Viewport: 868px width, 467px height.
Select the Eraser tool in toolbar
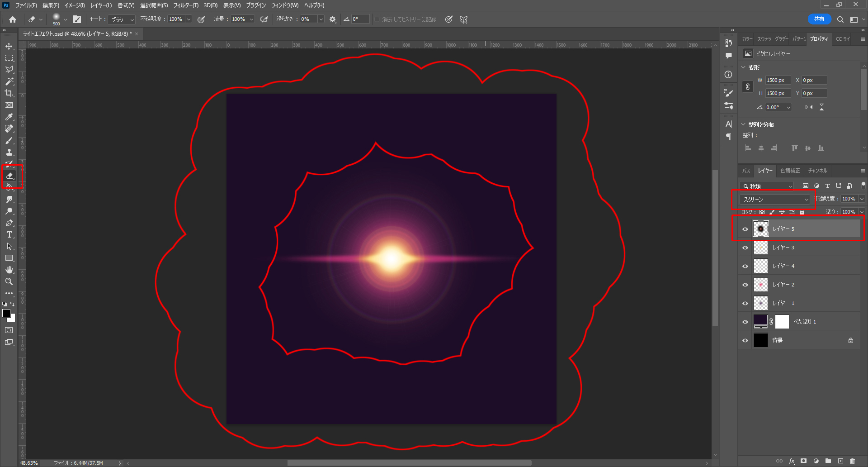[9, 176]
